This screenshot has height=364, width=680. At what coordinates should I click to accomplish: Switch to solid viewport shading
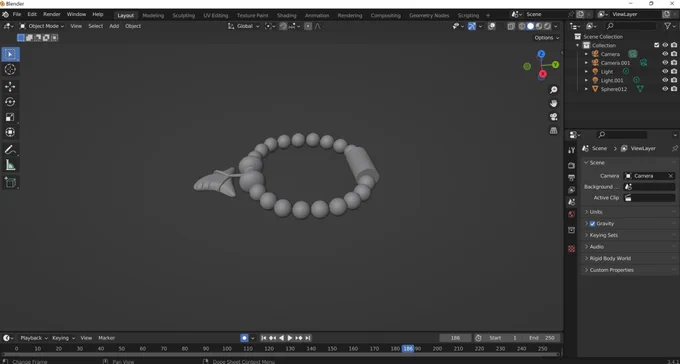530,26
